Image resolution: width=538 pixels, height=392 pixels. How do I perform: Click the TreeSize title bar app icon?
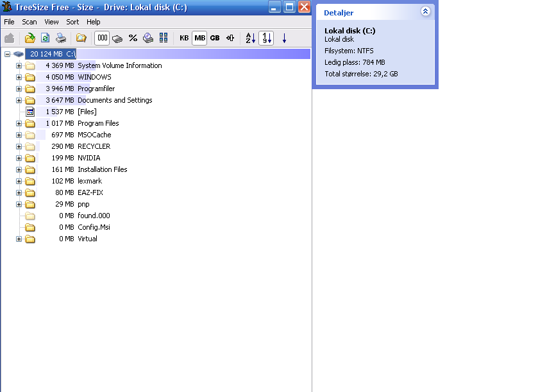pyautogui.click(x=7, y=6)
